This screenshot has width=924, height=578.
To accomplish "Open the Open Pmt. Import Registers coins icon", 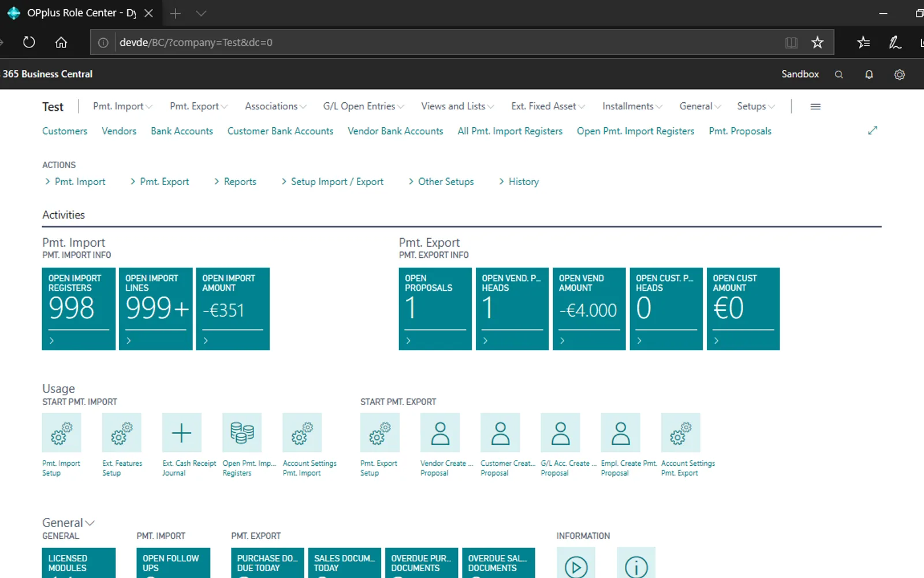I will click(x=242, y=432).
